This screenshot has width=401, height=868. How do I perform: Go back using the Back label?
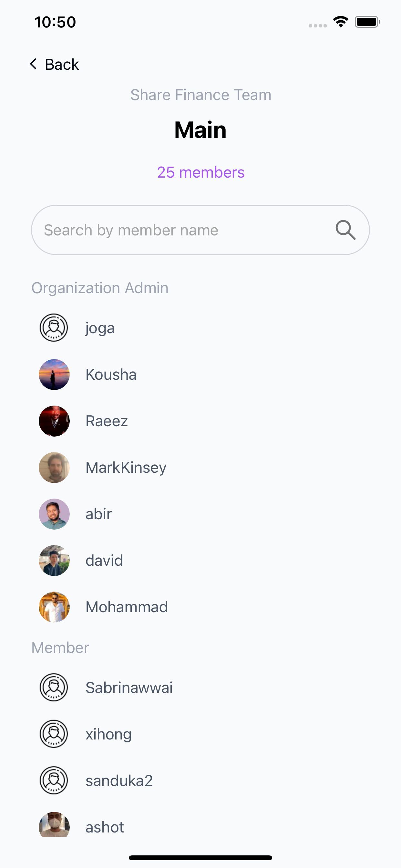[x=62, y=64]
